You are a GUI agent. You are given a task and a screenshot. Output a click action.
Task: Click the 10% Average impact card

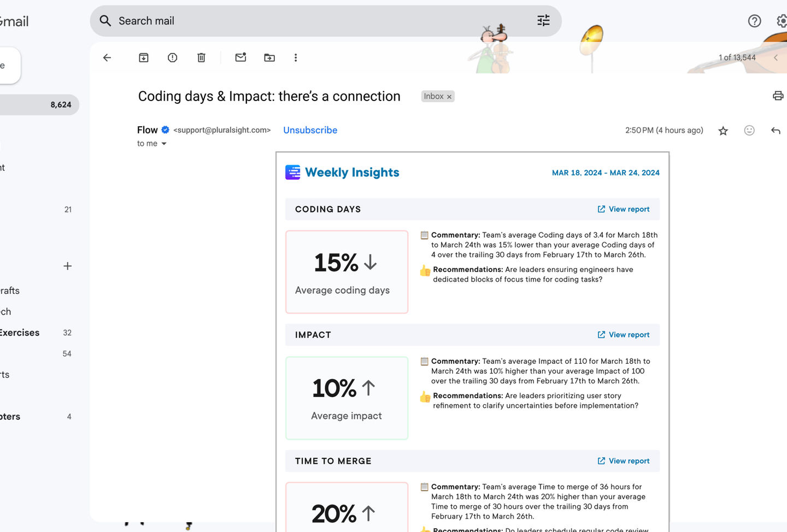pos(346,398)
